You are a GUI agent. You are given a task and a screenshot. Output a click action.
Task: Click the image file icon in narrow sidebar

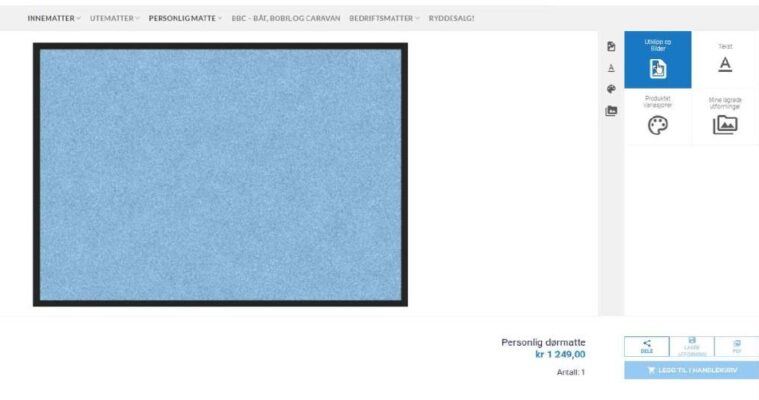pyautogui.click(x=611, y=47)
